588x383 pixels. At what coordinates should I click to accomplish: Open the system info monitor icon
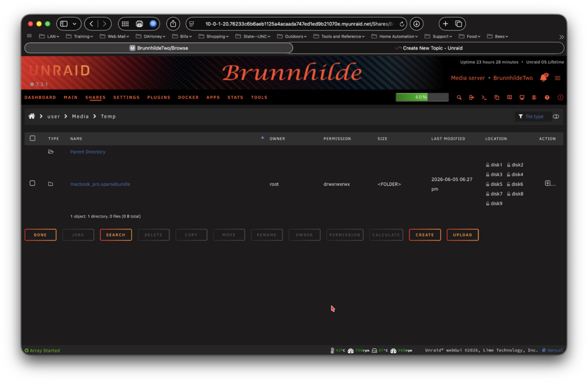pos(522,98)
